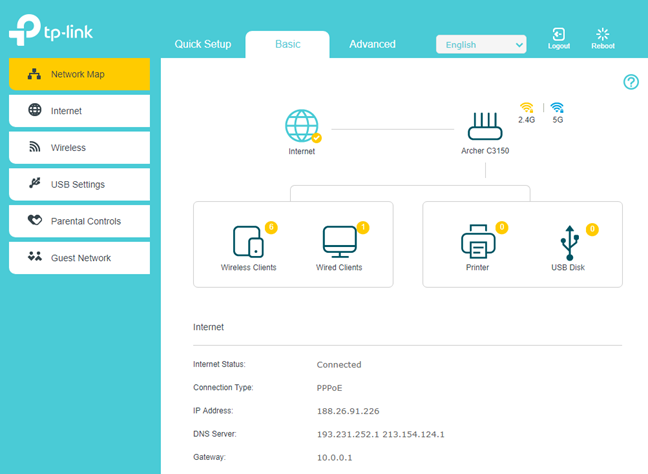Click the IP address 188.26.91.226
Image resolution: width=648 pixels, height=474 pixels.
click(x=348, y=411)
